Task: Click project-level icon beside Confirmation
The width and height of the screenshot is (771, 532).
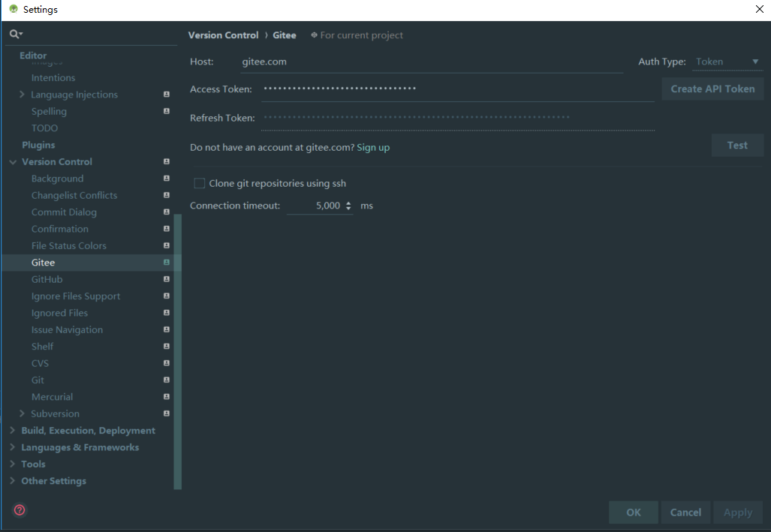Action: pos(167,229)
